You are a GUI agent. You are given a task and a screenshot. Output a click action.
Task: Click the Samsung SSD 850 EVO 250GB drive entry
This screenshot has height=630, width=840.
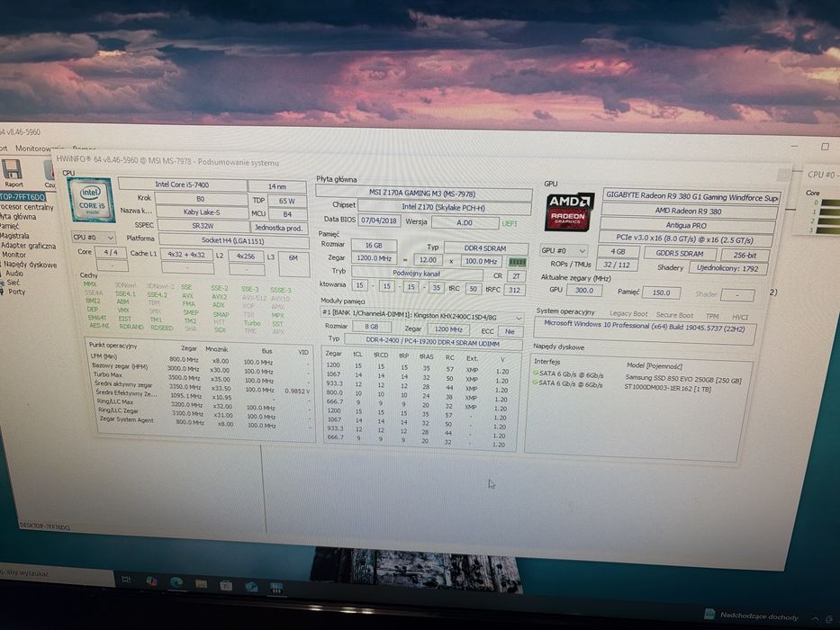pyautogui.click(x=683, y=379)
